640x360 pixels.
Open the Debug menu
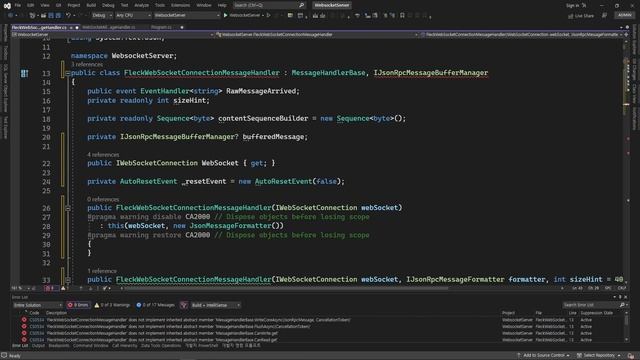click(x=108, y=5)
